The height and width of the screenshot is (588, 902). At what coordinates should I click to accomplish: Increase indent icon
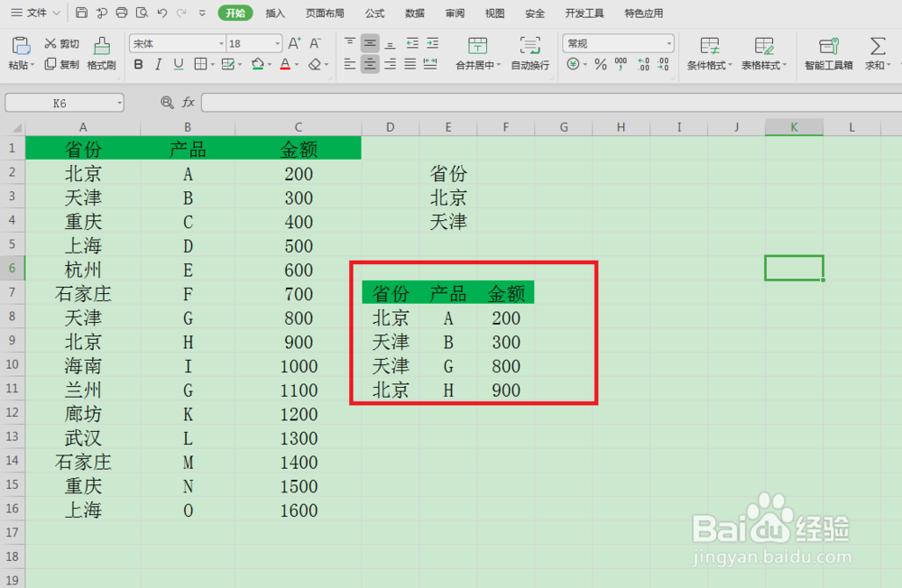click(433, 43)
